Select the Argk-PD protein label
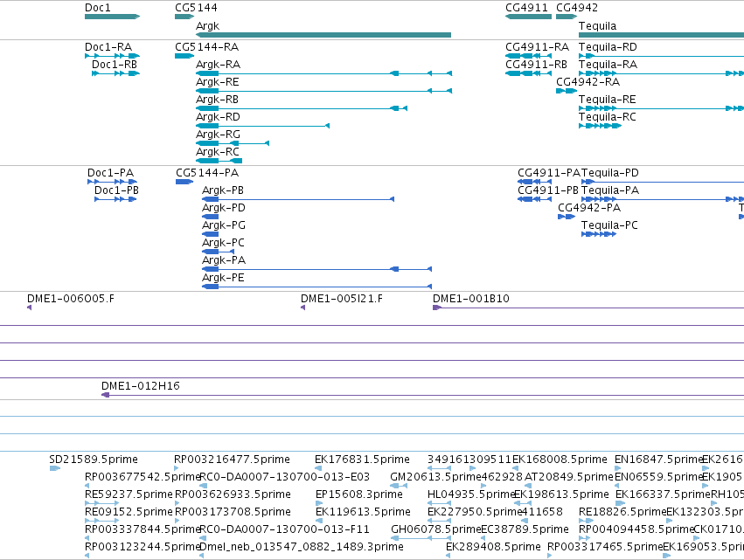This screenshot has height=560, width=744. point(224,208)
